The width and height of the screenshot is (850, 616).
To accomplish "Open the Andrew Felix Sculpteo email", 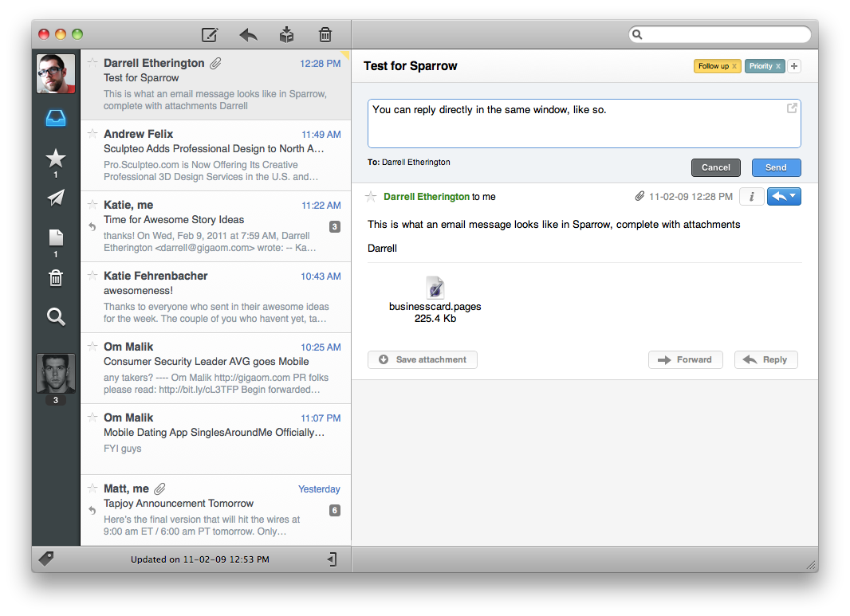I will click(216, 155).
